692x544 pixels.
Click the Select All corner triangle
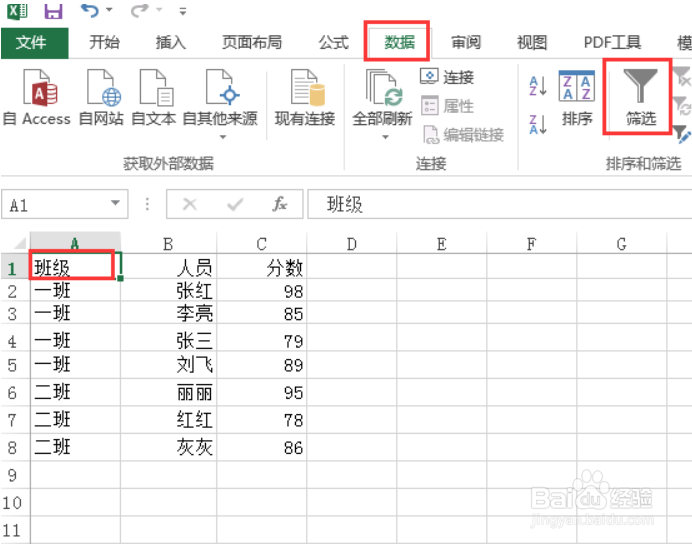[18, 243]
